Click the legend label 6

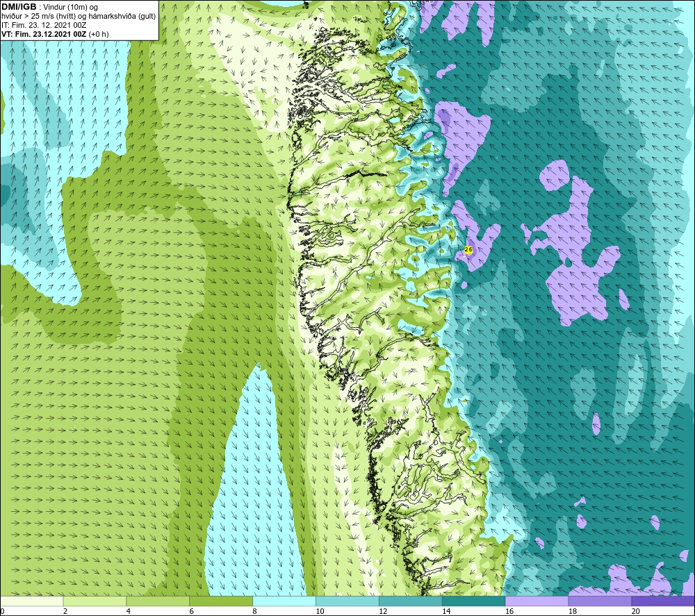click(x=192, y=611)
